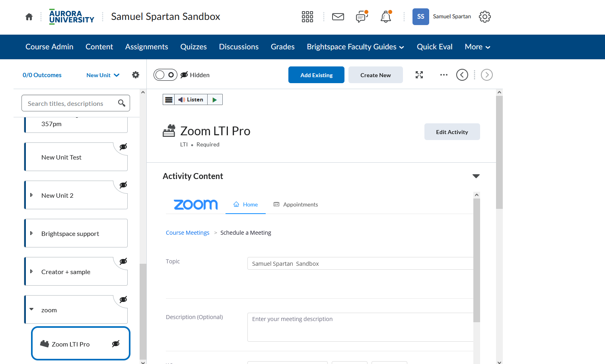Open Quick Eval in the navbar
This screenshot has width=605, height=364.
(435, 47)
